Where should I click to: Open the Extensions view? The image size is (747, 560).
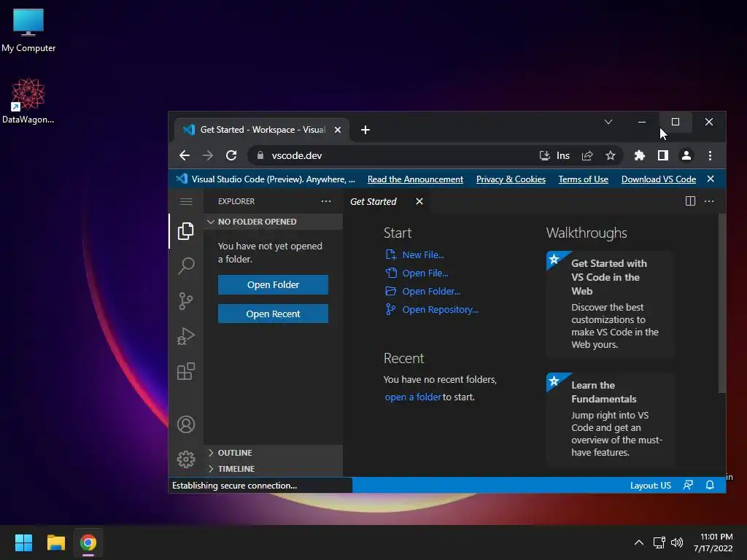[186, 371]
